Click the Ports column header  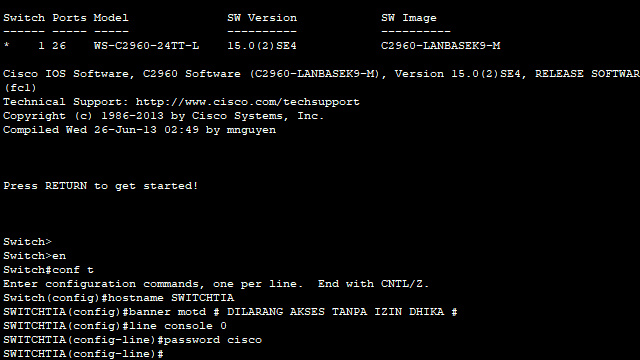click(69, 18)
